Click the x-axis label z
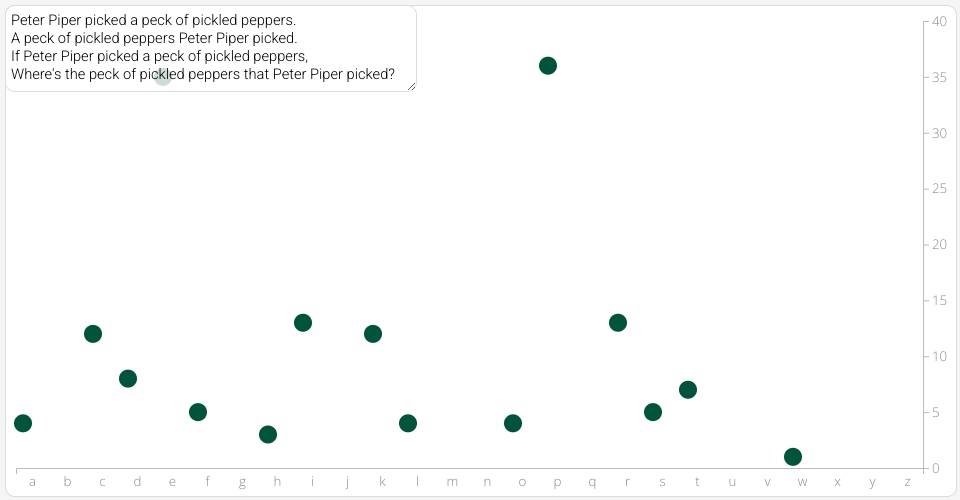The height and width of the screenshot is (500, 960). click(x=907, y=482)
